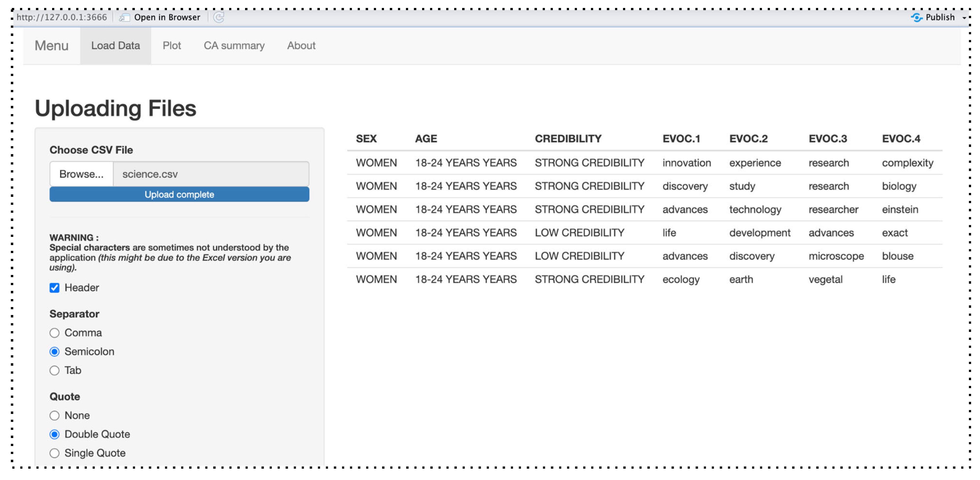Click the Load Data tab
The image size is (980, 480).
(x=115, y=46)
